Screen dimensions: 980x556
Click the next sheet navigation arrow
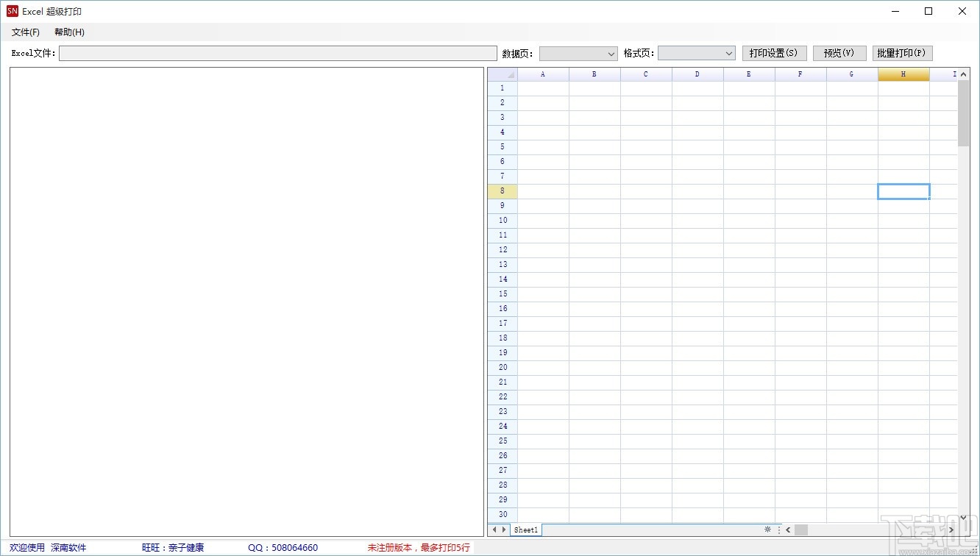pos(504,530)
